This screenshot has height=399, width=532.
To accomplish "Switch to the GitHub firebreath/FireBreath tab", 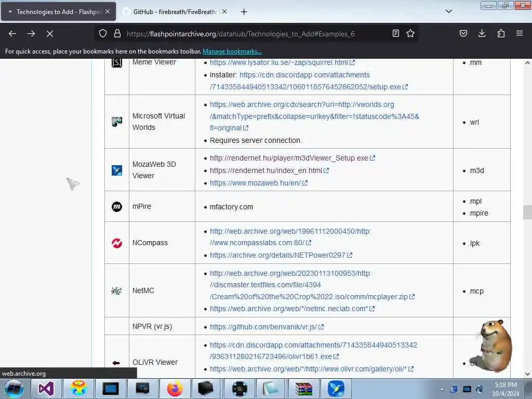I will (x=175, y=12).
